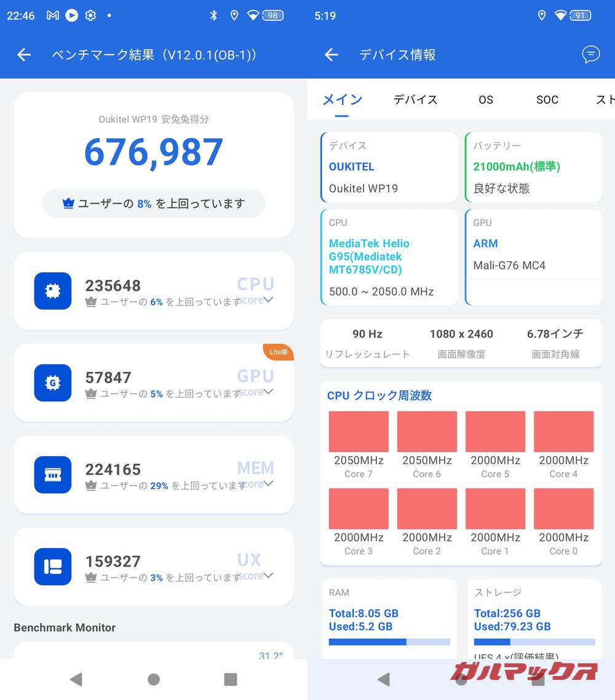Tap 500.0 ~ 2050.0 MHz frequency text
The image size is (615, 700).
pos(381,291)
